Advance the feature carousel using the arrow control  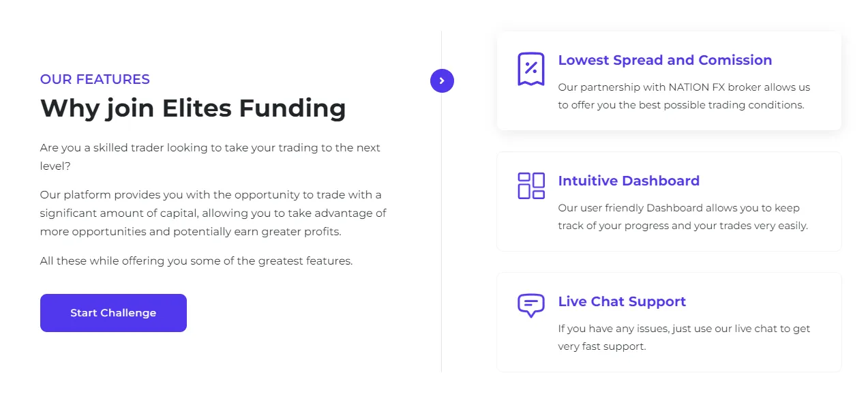442,80
